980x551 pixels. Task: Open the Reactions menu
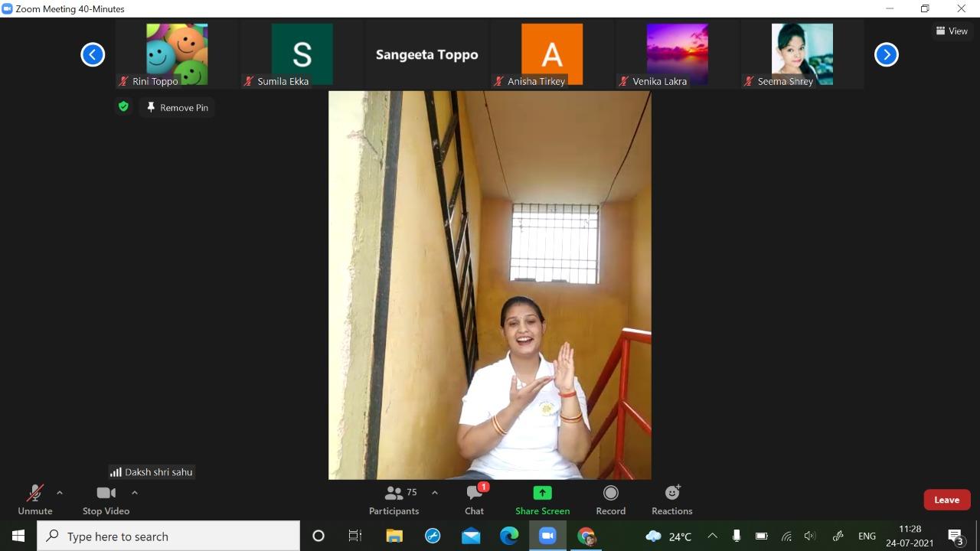point(672,500)
